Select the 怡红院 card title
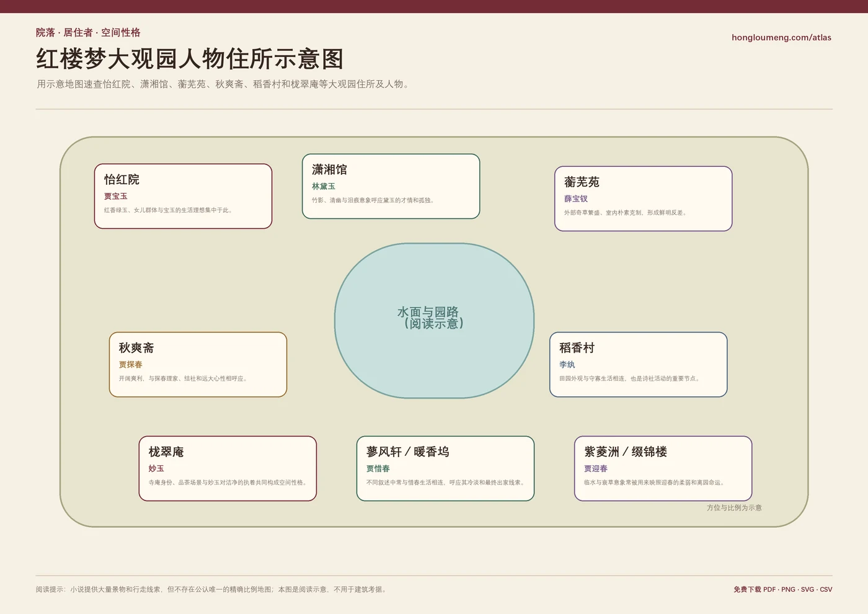Screen dimensions: 868x614 click(122, 179)
